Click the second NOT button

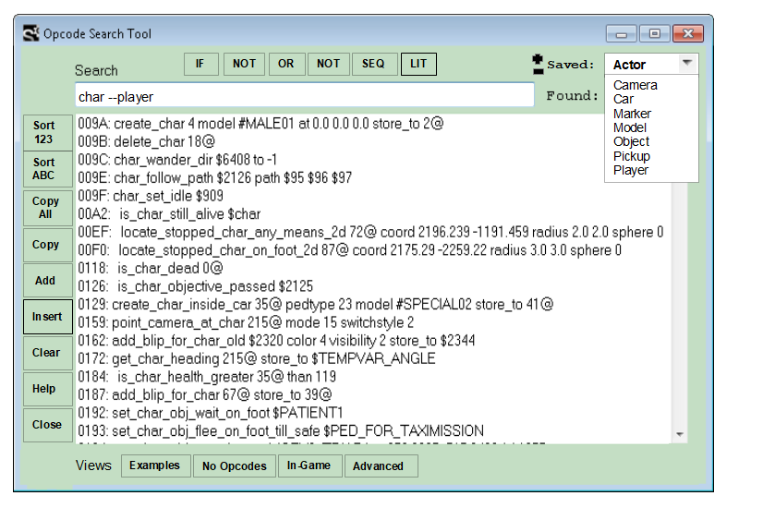point(329,64)
